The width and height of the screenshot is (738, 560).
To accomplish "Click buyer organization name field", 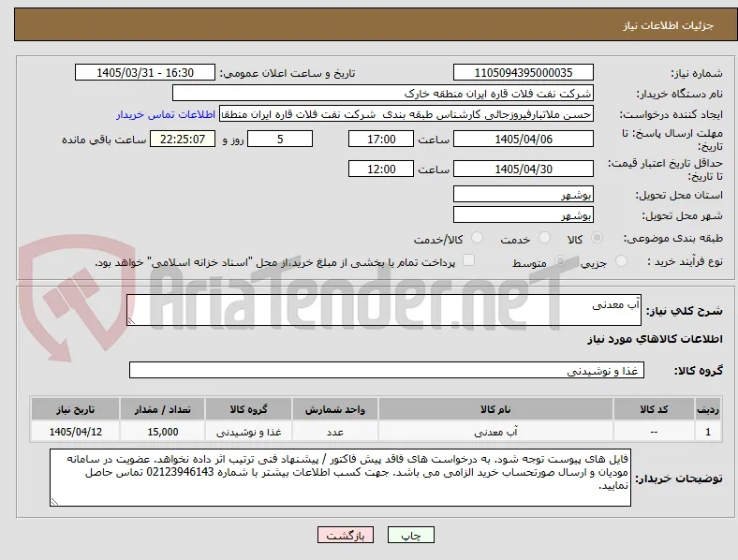I will pyautogui.click(x=383, y=93).
